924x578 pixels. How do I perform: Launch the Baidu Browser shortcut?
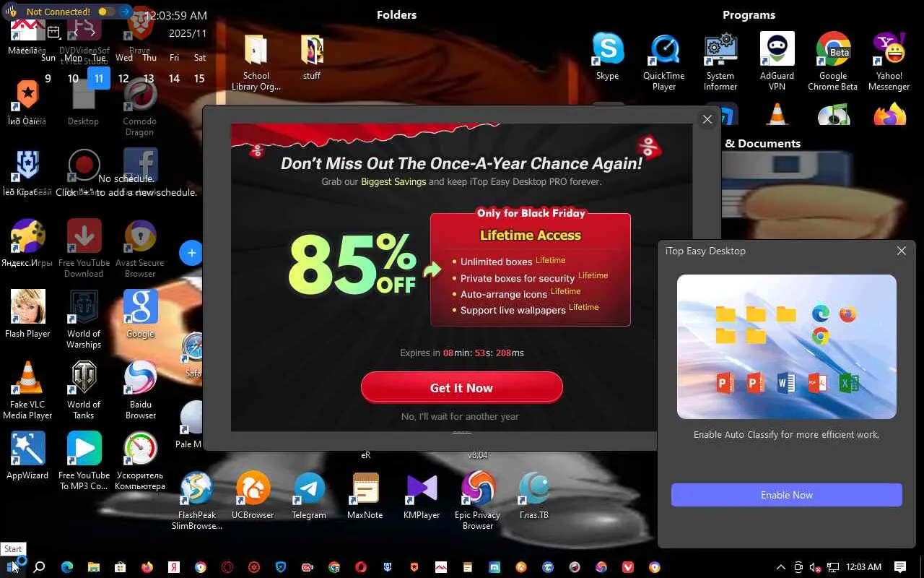pos(140,390)
